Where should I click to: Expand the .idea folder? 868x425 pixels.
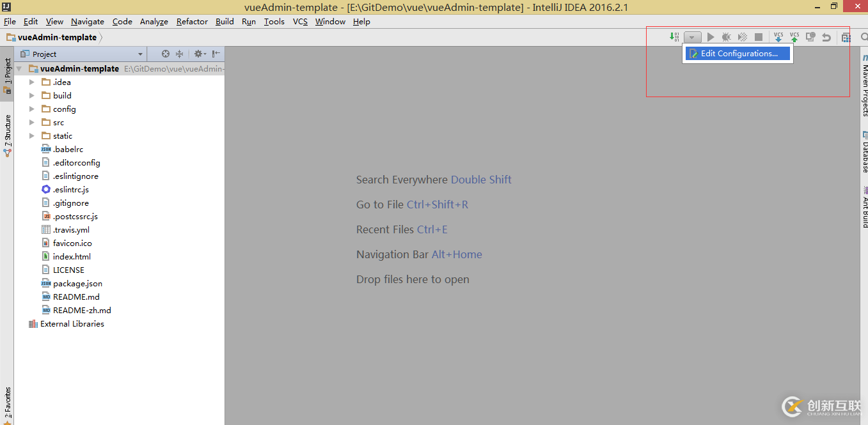pos(32,82)
